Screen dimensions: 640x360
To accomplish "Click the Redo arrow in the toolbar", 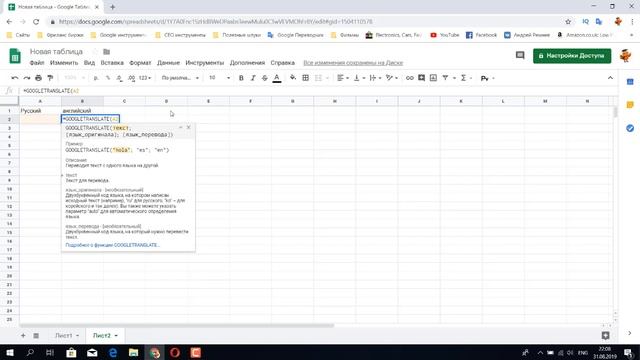I will tap(27, 78).
